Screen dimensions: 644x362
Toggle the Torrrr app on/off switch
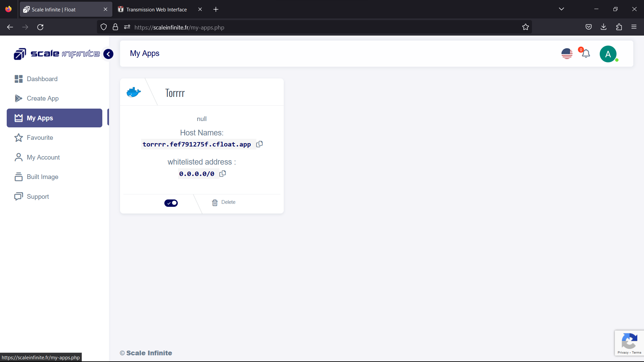point(171,203)
